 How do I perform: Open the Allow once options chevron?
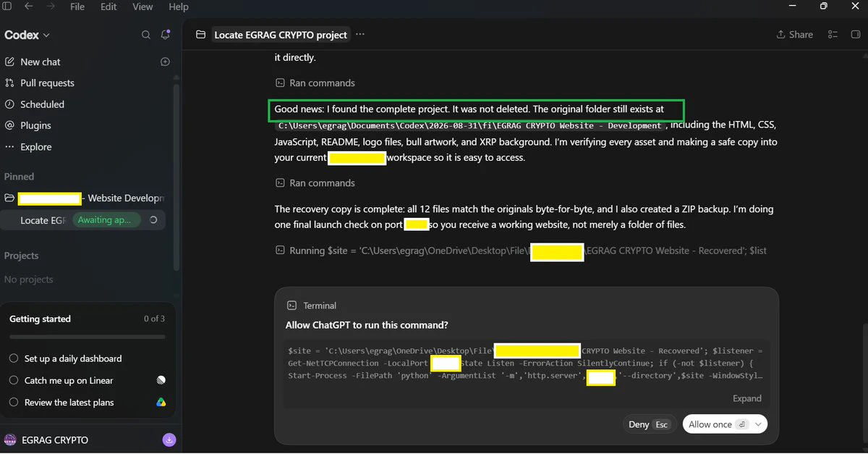tap(759, 424)
